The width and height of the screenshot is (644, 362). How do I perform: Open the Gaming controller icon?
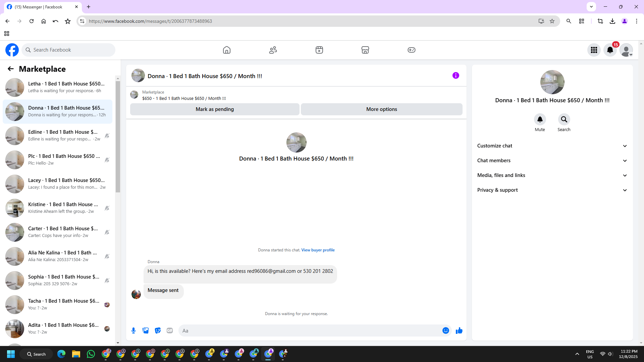(x=412, y=50)
